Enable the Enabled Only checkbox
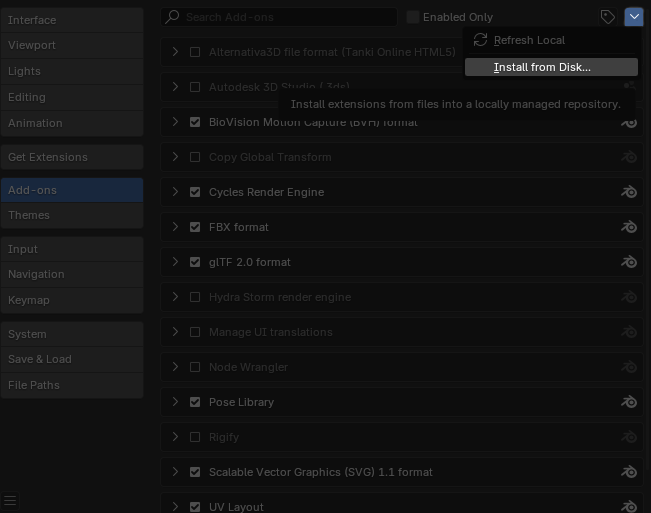The height and width of the screenshot is (513, 651). tap(412, 17)
